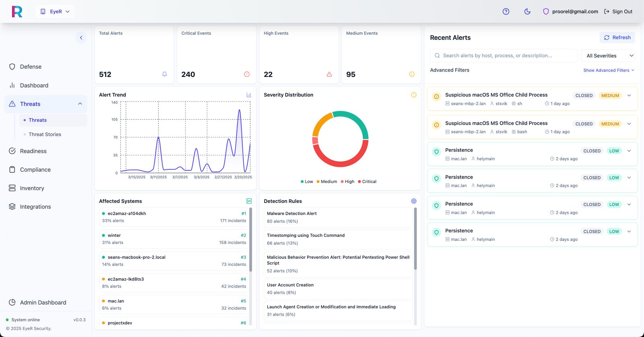Open the User Account Creation rule
Viewport: 644px width, 337px height.
338,289
